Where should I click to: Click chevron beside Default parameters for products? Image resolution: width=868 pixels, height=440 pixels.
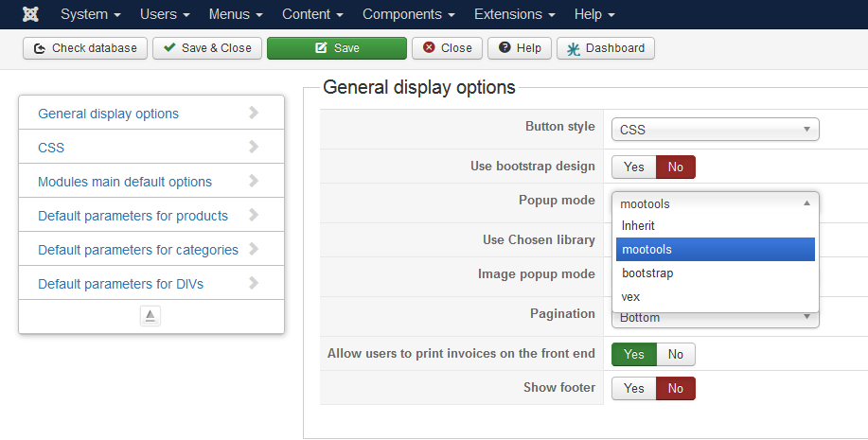(254, 215)
